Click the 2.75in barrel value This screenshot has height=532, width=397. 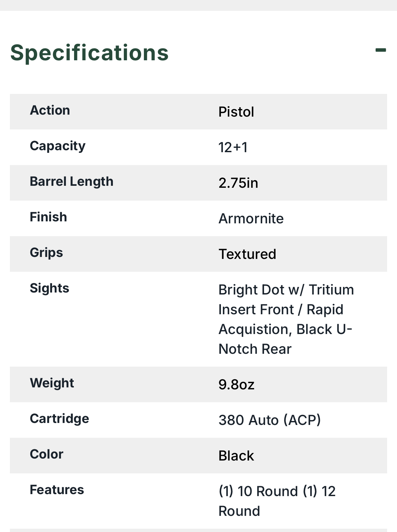238,183
